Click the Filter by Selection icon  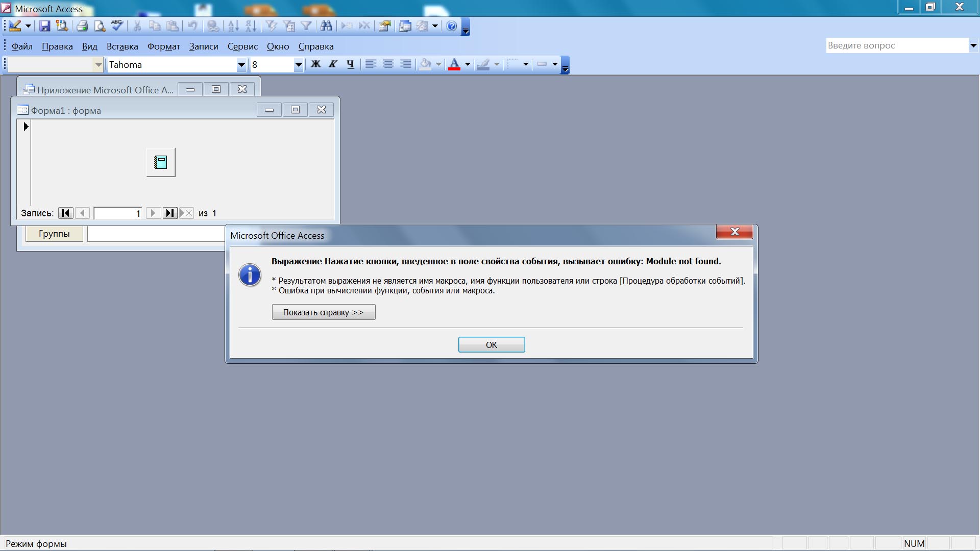(x=271, y=26)
